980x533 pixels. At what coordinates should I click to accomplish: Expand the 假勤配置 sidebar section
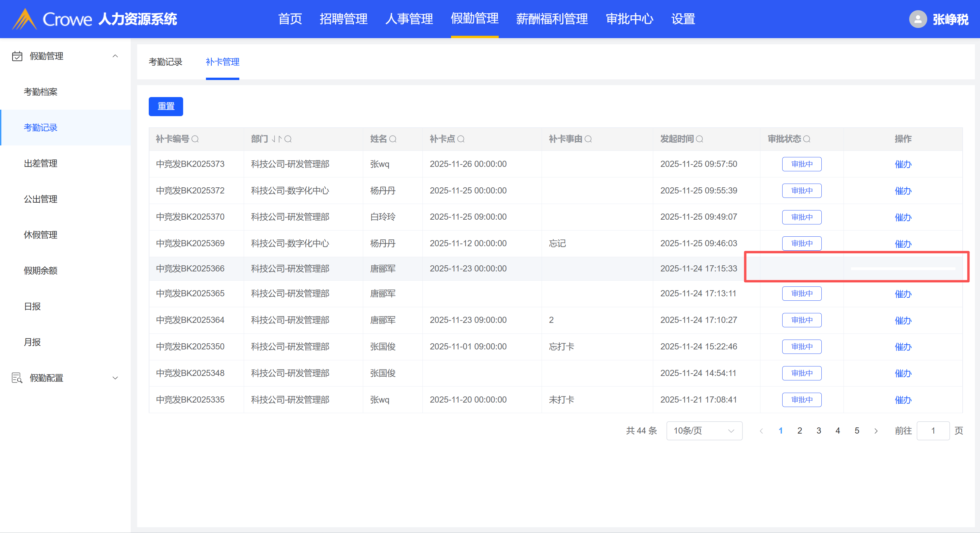(x=115, y=378)
